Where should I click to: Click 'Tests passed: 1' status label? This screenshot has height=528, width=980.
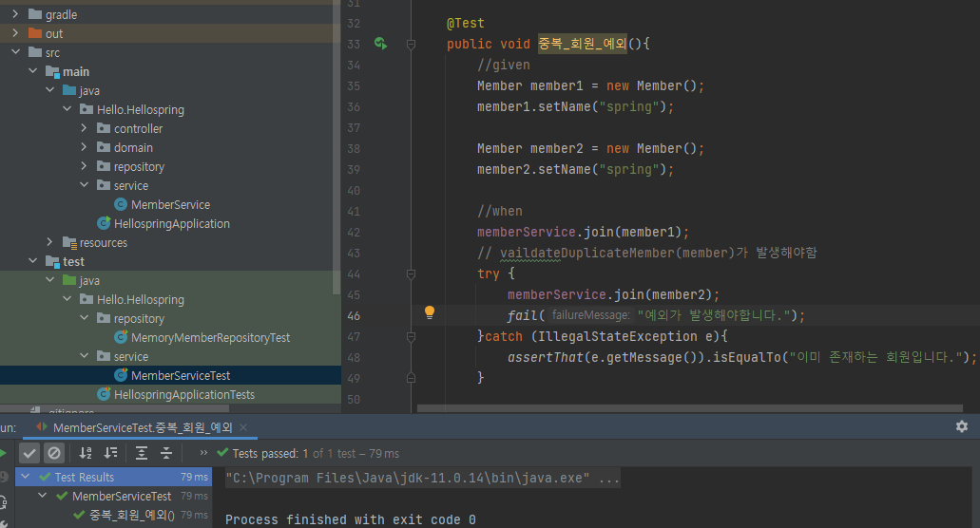(x=270, y=454)
